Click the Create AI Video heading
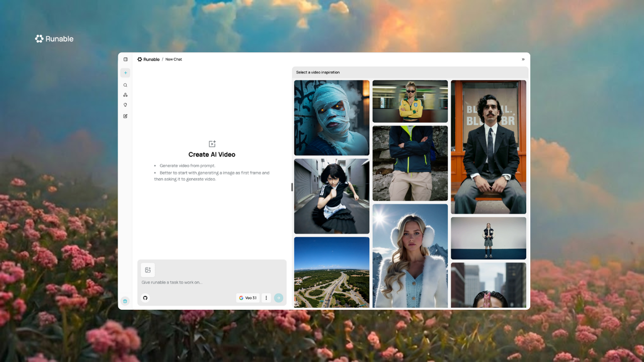The image size is (644, 362). 211,154
